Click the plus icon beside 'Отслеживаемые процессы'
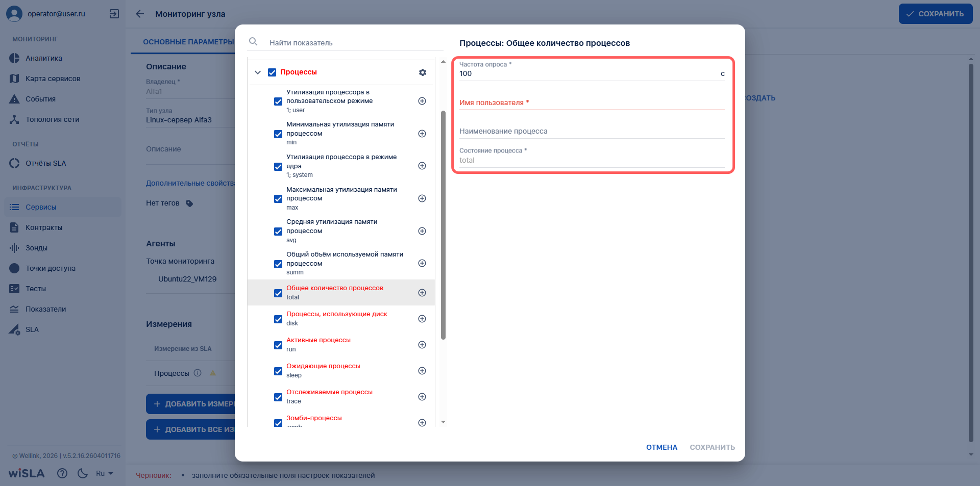Screen dimensions: 980x486 pyautogui.click(x=422, y=397)
